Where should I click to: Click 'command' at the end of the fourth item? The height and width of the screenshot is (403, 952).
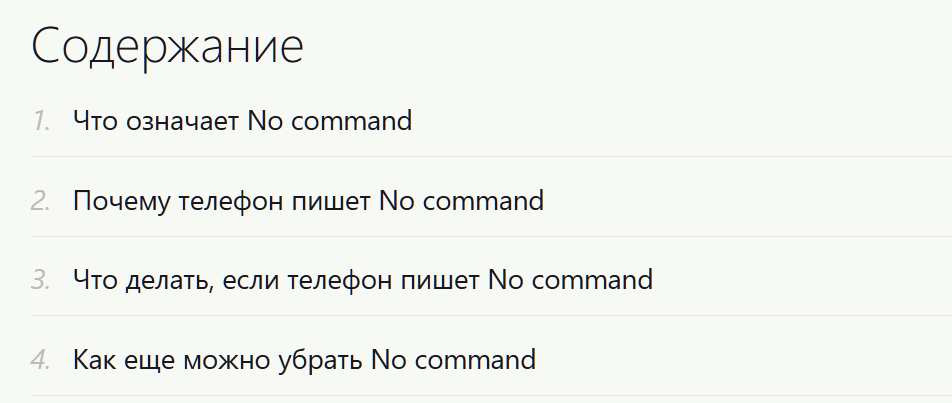tap(475, 359)
